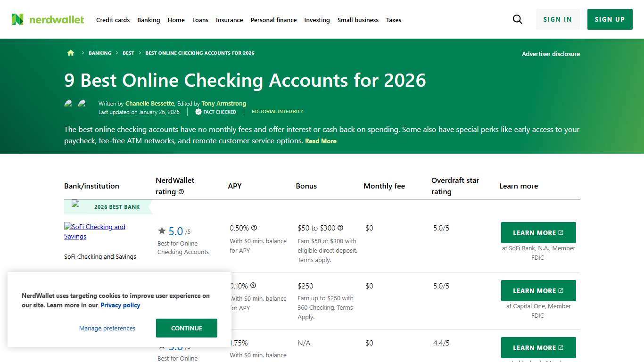Viewport: 644px width, 362px height.
Task: Click author Chanelle Bessette's name
Action: pyautogui.click(x=149, y=103)
